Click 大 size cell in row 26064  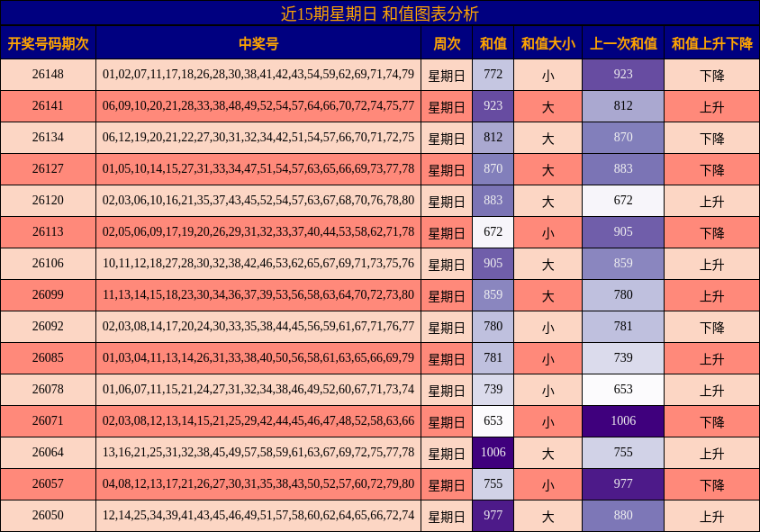coord(547,453)
